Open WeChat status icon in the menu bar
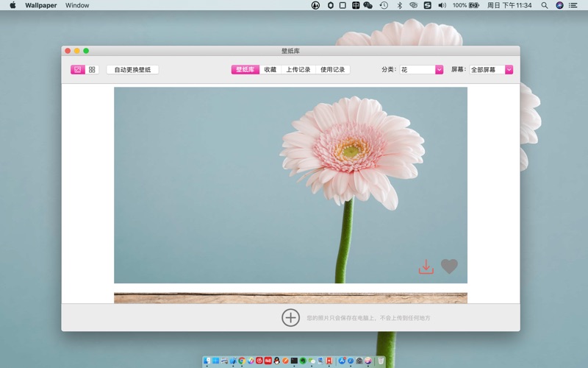This screenshot has width=588, height=368. (368, 5)
